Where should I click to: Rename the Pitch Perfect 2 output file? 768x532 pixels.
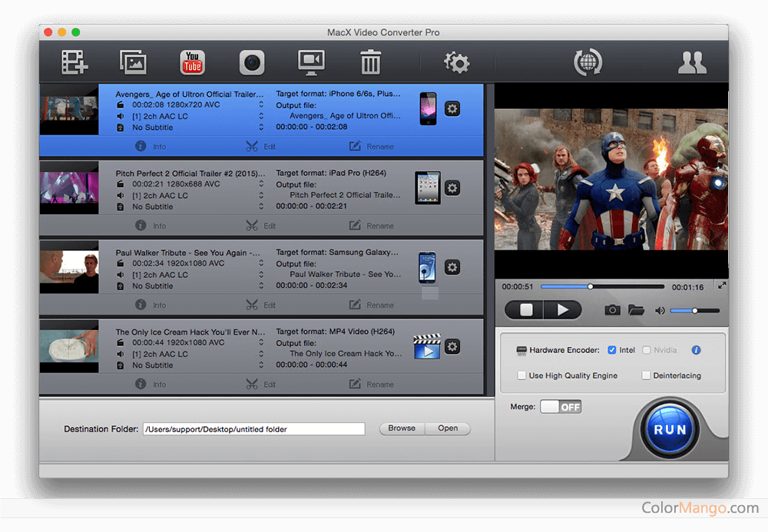pyautogui.click(x=371, y=226)
